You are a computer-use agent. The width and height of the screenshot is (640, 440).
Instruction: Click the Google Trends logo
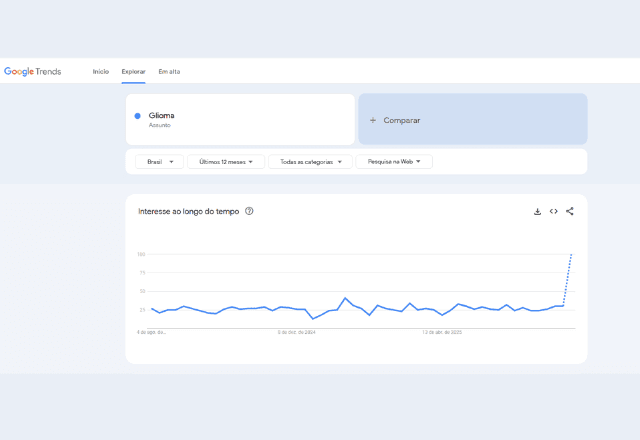click(33, 71)
